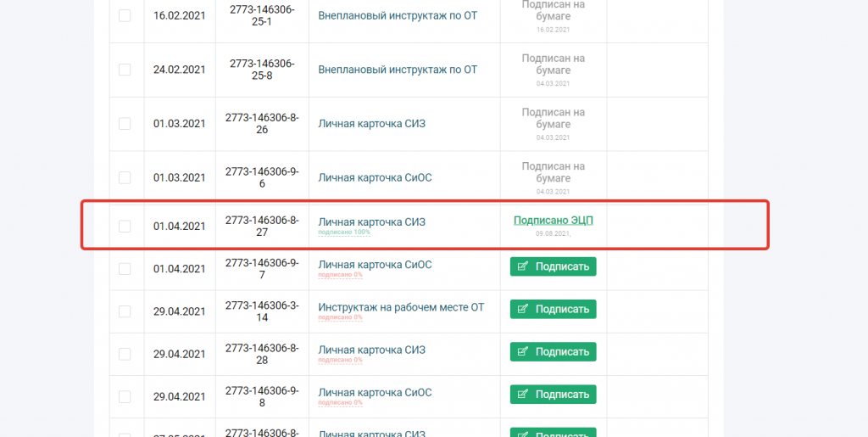The width and height of the screenshot is (868, 437).
Task: Select checkbox for document 2773-146306-8-26
Action: click(x=125, y=124)
